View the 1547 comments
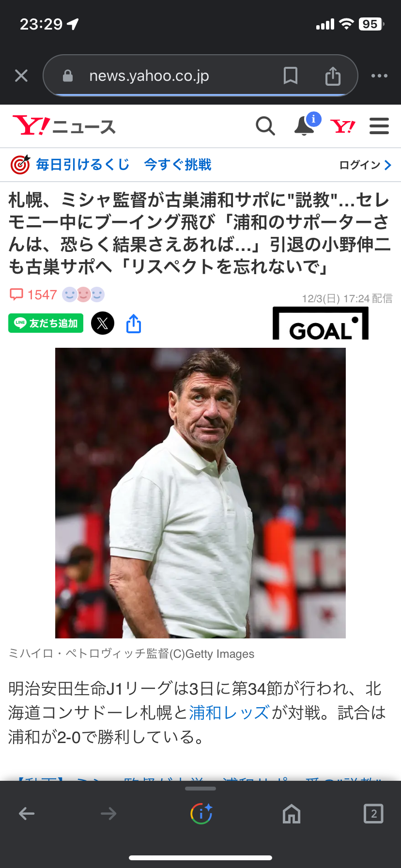The image size is (401, 868). 33,294
